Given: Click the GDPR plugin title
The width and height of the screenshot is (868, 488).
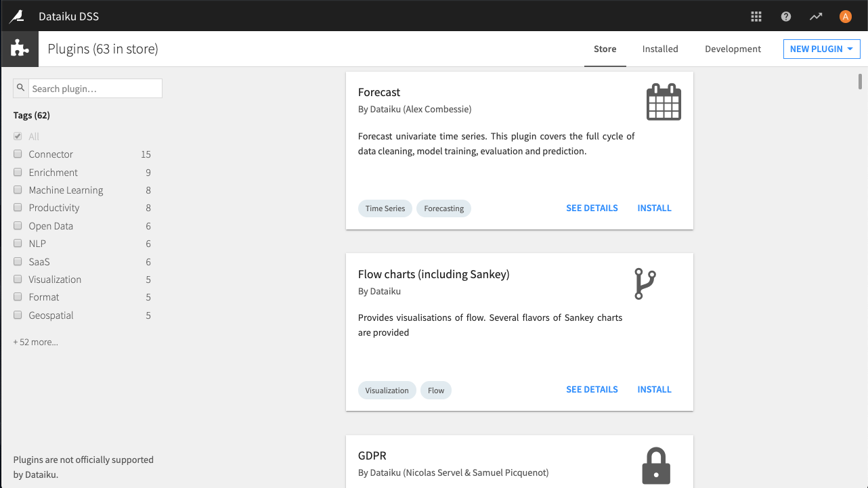Looking at the screenshot, I should [372, 456].
